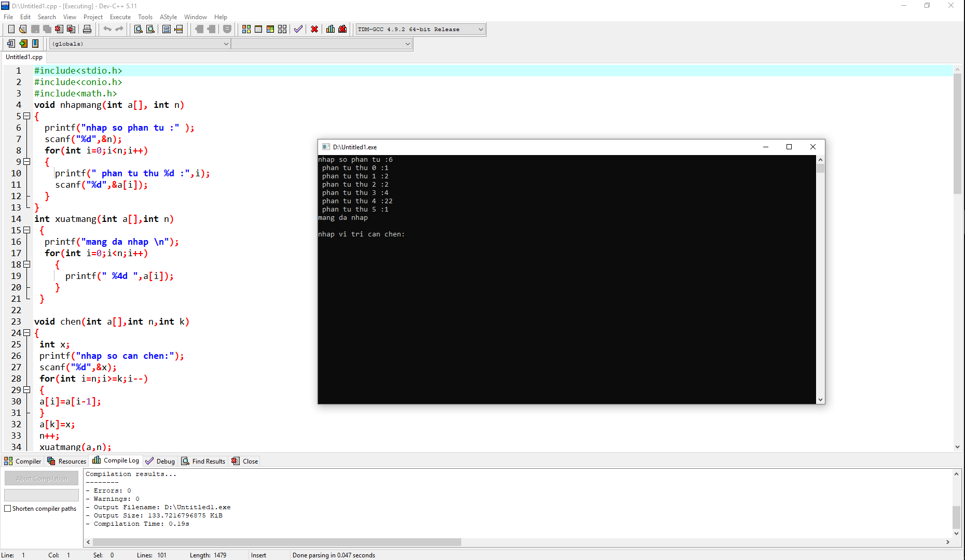Switch to the Debug tab

pos(160,461)
